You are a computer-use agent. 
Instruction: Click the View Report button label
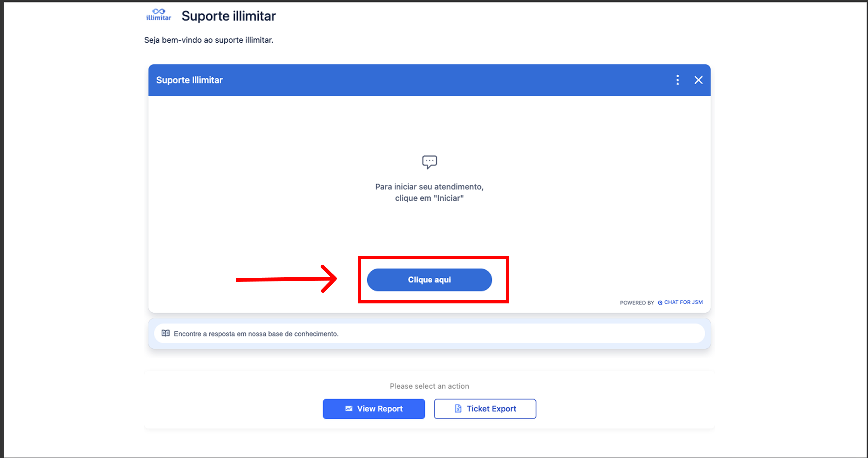coord(380,409)
